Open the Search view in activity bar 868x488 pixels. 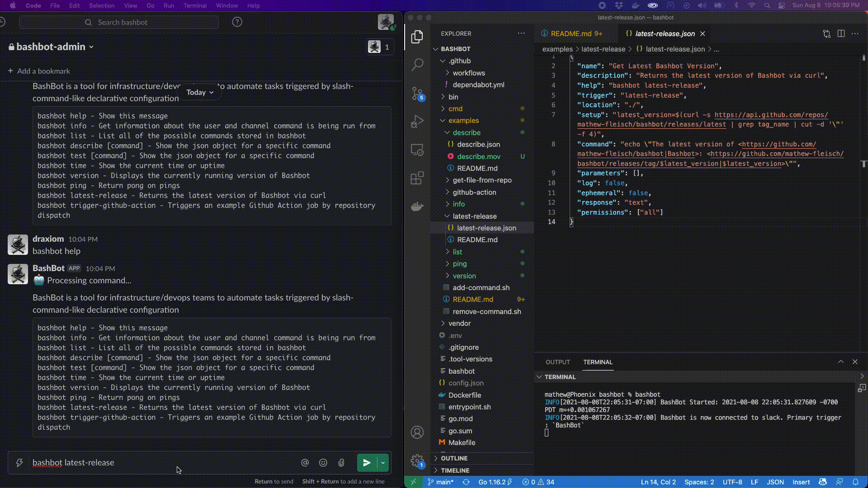(x=417, y=65)
